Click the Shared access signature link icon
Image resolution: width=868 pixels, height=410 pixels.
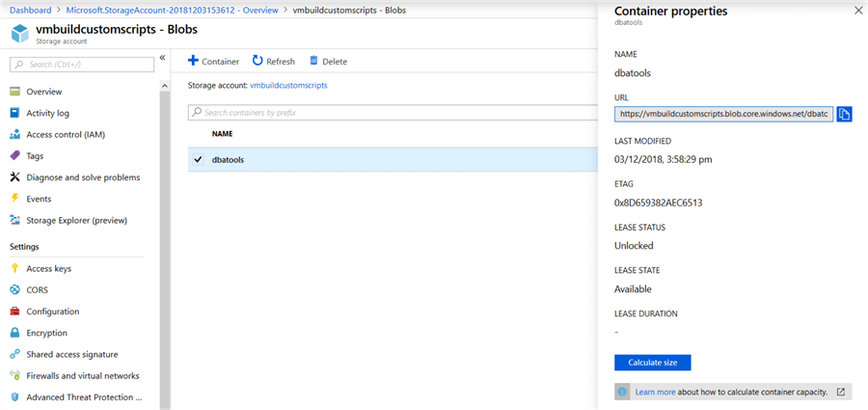click(x=15, y=355)
